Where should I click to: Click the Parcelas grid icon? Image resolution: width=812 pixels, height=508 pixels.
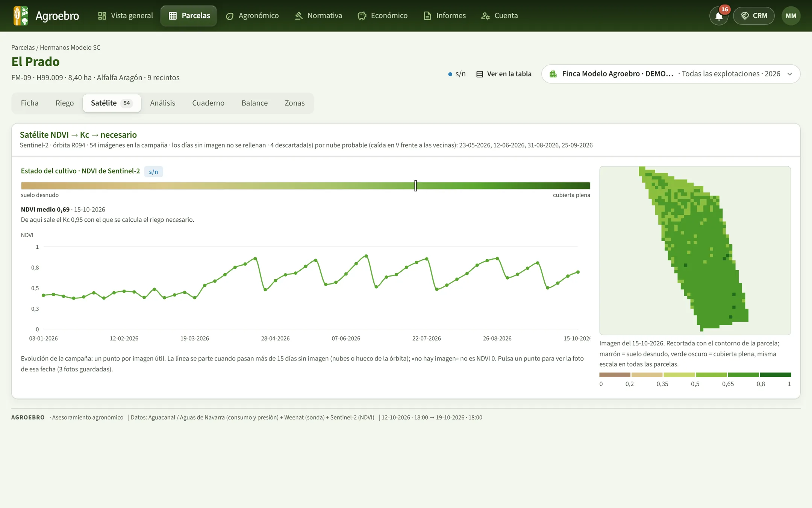pyautogui.click(x=173, y=16)
